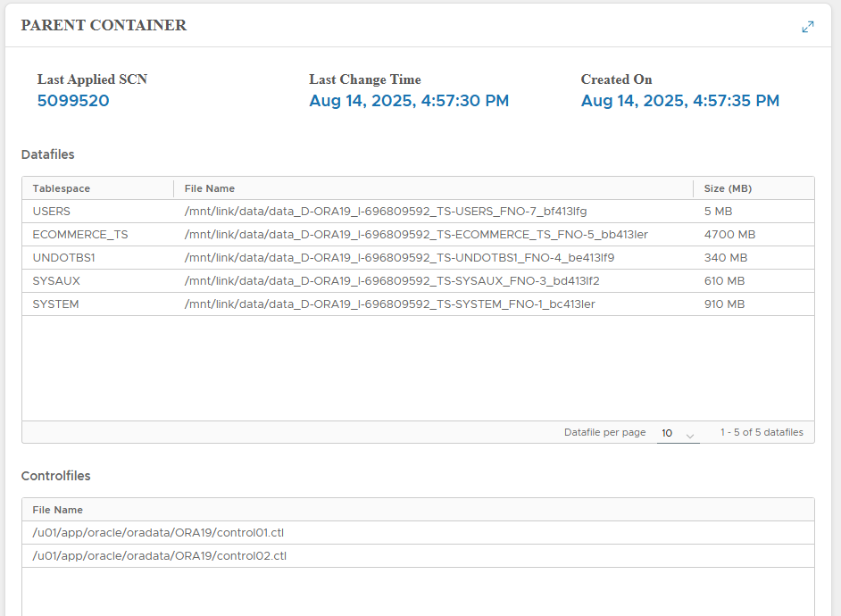
Task: Click the SYSTEM datafile 910 MB size cell
Action: pyautogui.click(x=724, y=304)
